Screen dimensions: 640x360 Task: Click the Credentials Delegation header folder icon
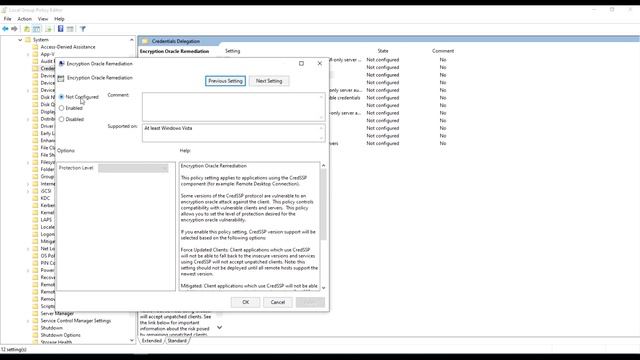145,41
